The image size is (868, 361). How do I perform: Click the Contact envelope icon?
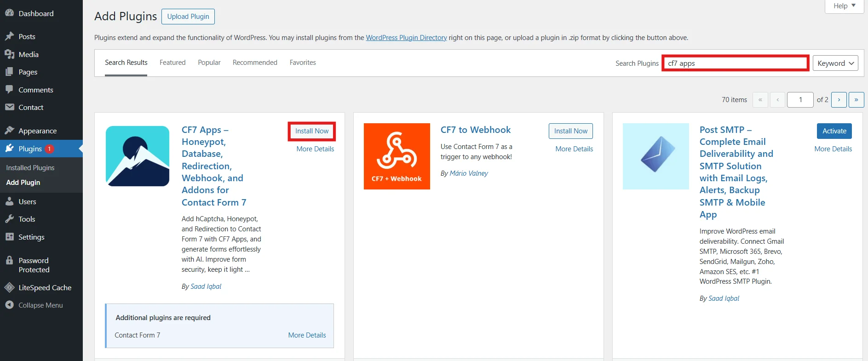[x=9, y=107]
